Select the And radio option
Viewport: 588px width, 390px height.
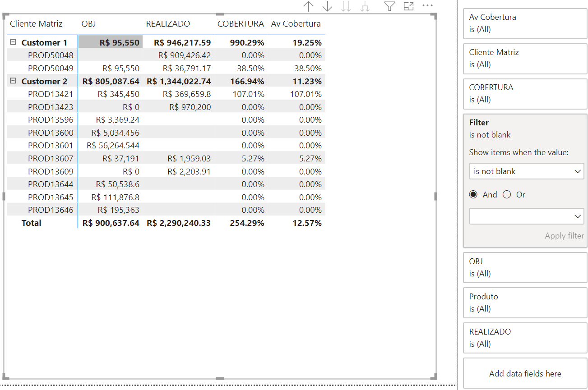click(473, 194)
